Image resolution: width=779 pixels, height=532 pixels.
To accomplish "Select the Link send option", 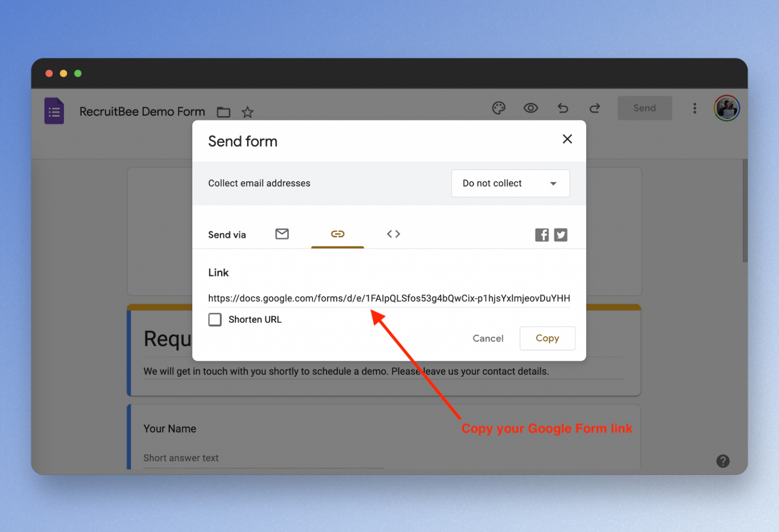I will 337,234.
